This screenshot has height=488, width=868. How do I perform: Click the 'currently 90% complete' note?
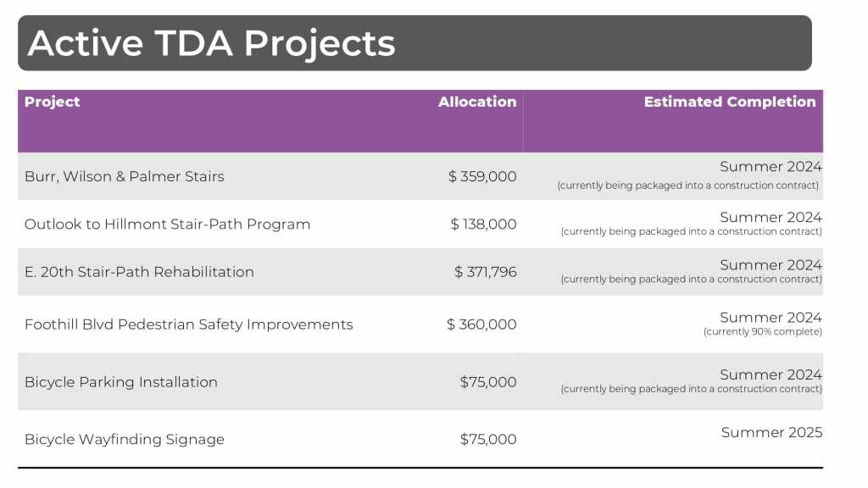pos(762,332)
